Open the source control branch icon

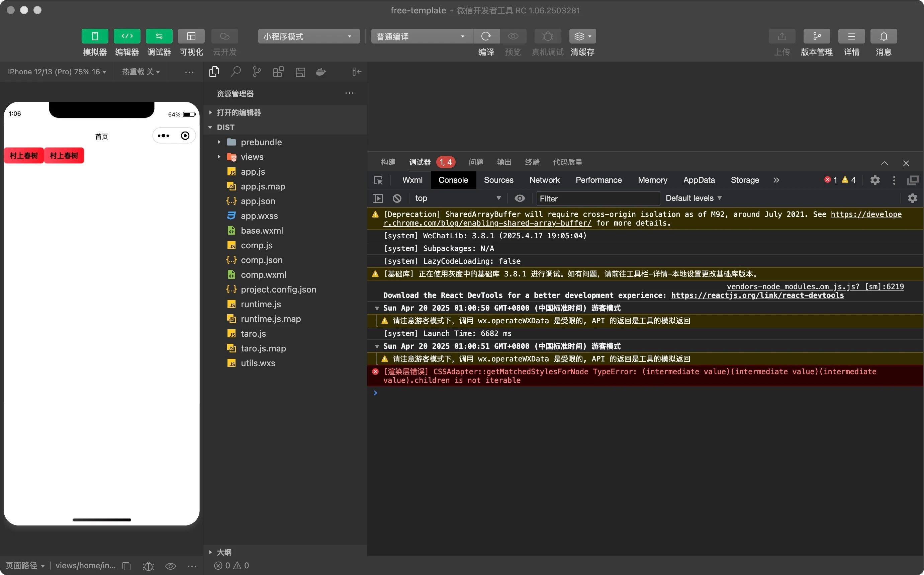[x=257, y=72]
